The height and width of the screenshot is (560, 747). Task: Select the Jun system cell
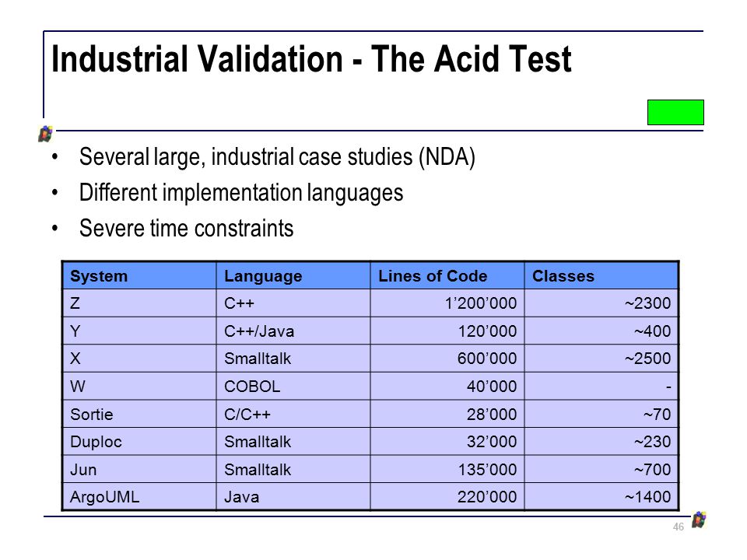pyautogui.click(x=139, y=470)
